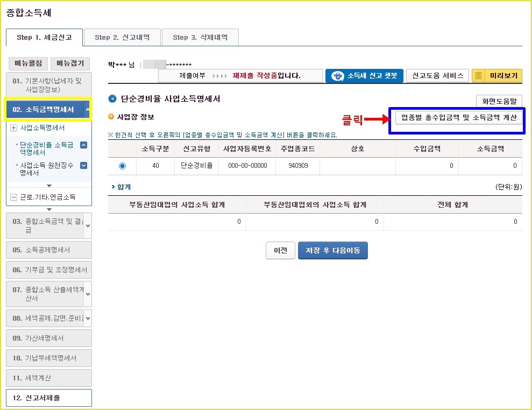Click the 이전 button

(x=281, y=251)
